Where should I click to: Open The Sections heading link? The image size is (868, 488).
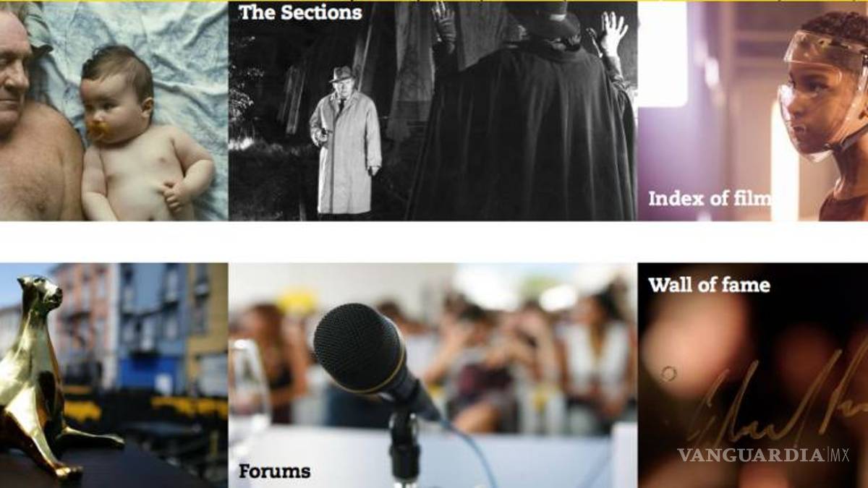[300, 12]
